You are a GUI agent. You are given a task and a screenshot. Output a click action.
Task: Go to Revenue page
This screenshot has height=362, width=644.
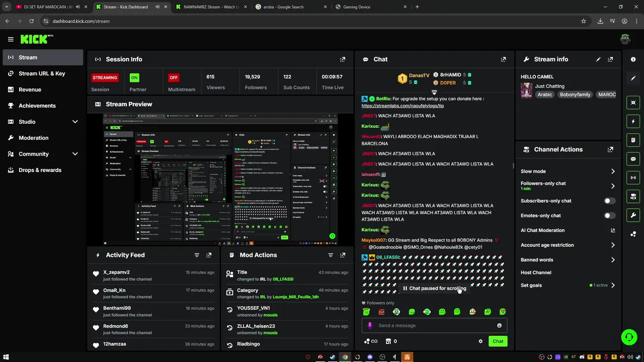point(43,89)
